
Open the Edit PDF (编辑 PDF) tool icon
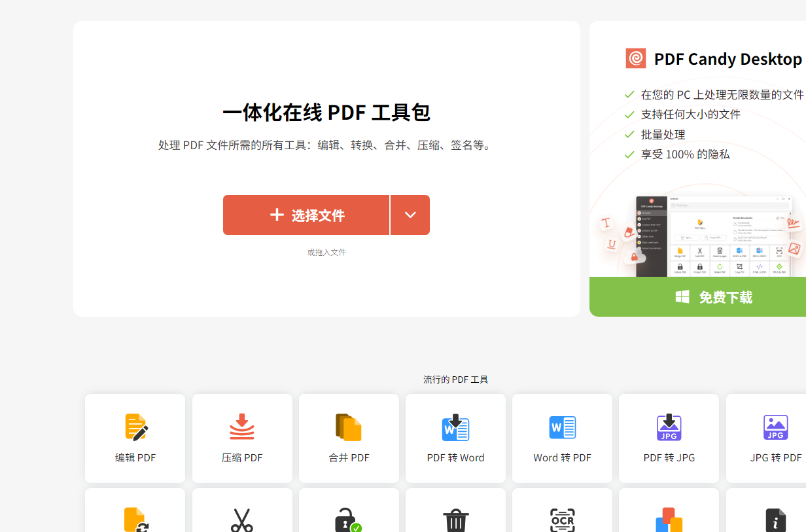pos(135,427)
